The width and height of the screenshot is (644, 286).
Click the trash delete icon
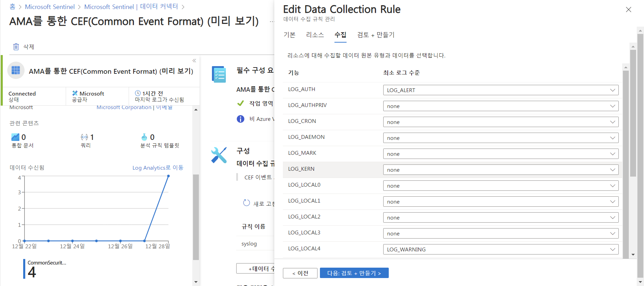point(16,47)
